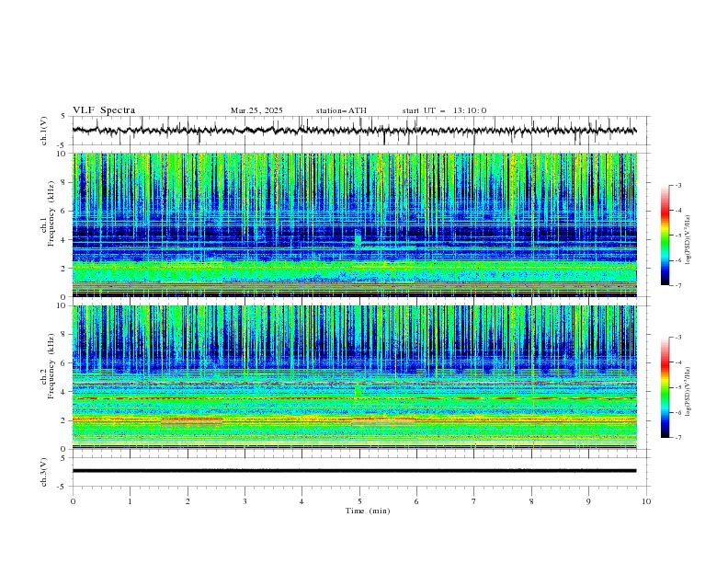Click the 'start UT = 13:10:0' text
The width and height of the screenshot is (728, 563).
(444, 110)
